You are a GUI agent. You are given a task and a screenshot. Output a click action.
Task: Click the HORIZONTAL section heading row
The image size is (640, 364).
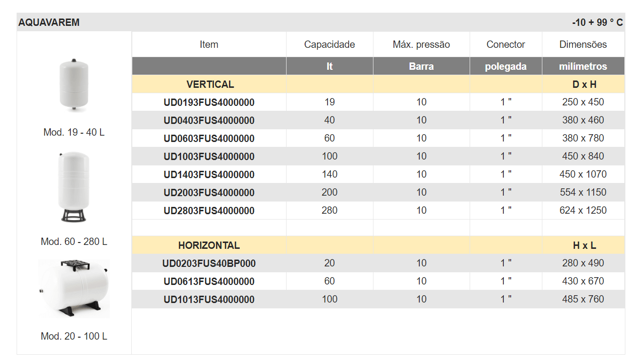click(x=209, y=245)
